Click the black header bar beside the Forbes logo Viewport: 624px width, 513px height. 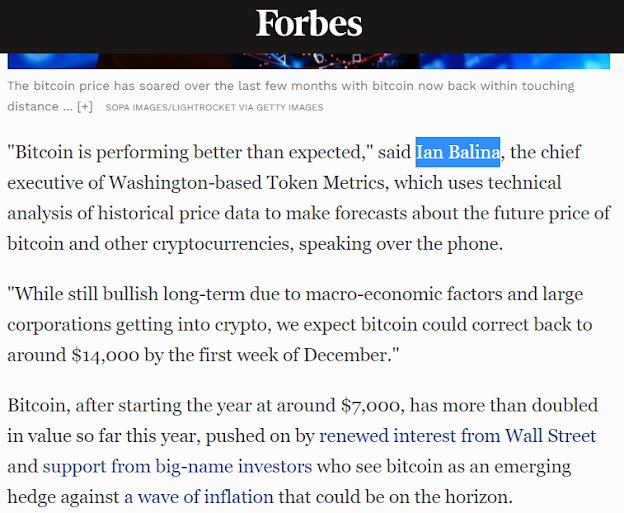[x=520, y=24]
